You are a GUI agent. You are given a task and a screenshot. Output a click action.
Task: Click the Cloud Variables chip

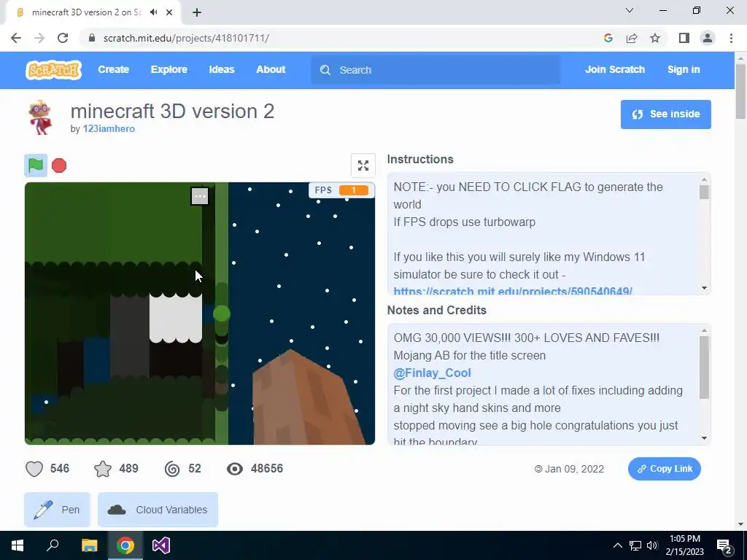coord(158,510)
